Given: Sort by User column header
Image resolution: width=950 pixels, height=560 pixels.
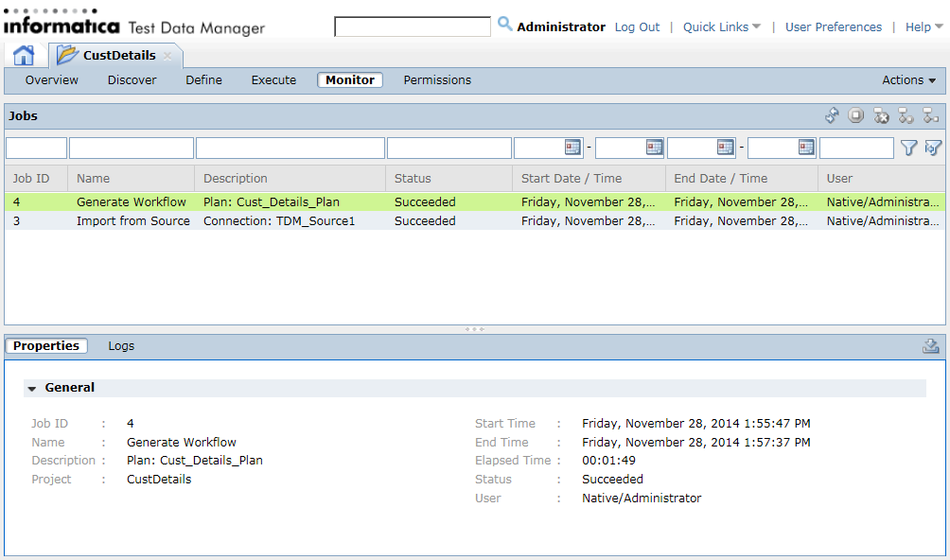Looking at the screenshot, I should pyautogui.click(x=881, y=179).
